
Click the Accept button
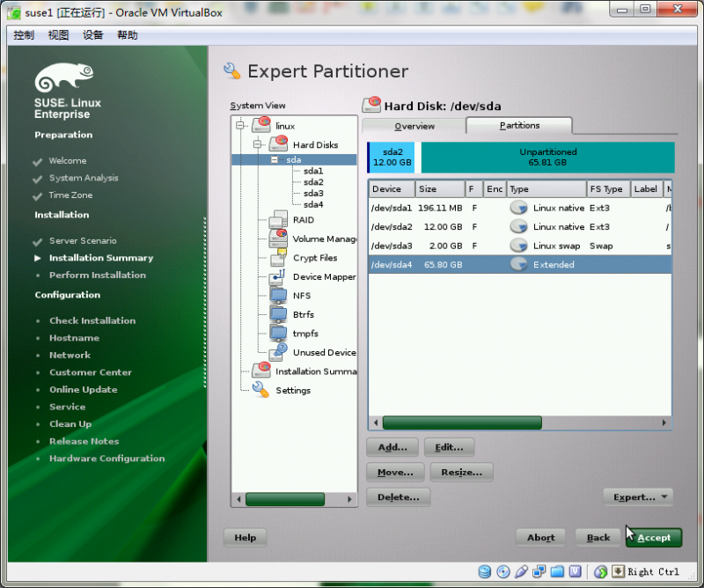653,537
